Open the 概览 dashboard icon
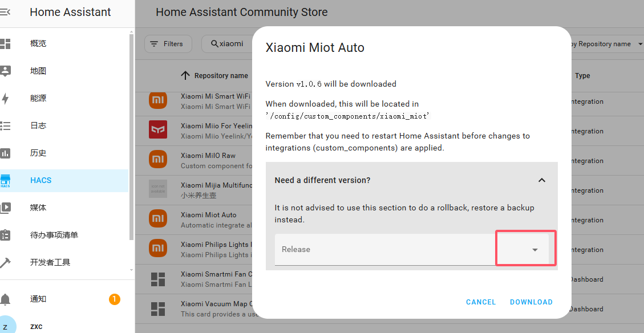Screen dimensions: 644x333 pyautogui.click(x=5, y=43)
